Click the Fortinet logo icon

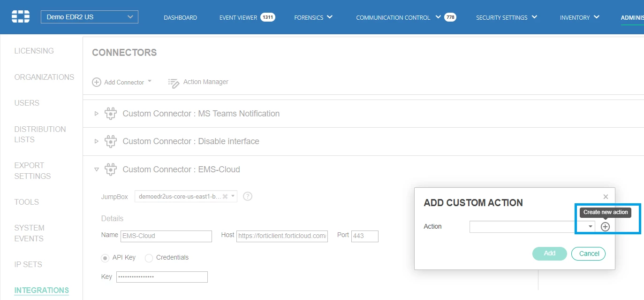click(21, 17)
